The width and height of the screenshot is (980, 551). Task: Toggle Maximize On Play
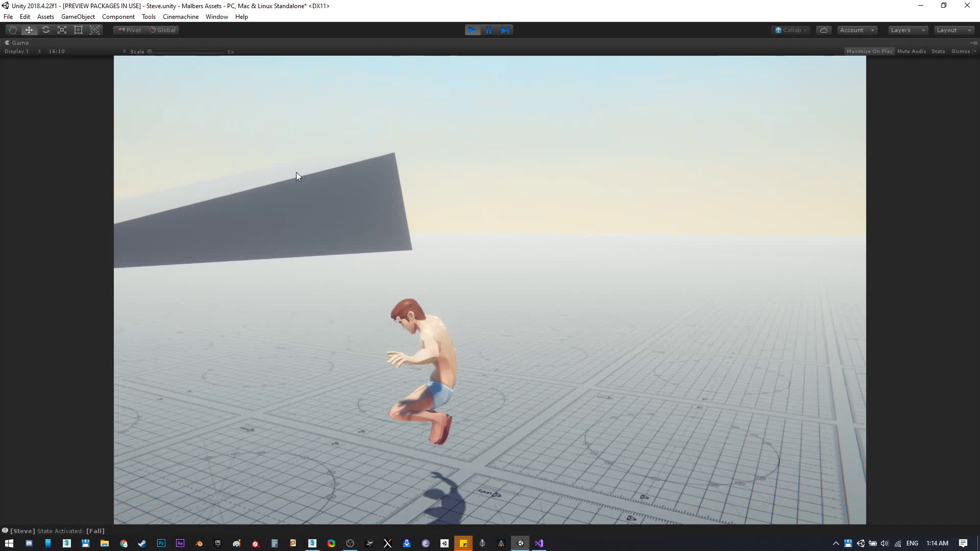tap(869, 51)
